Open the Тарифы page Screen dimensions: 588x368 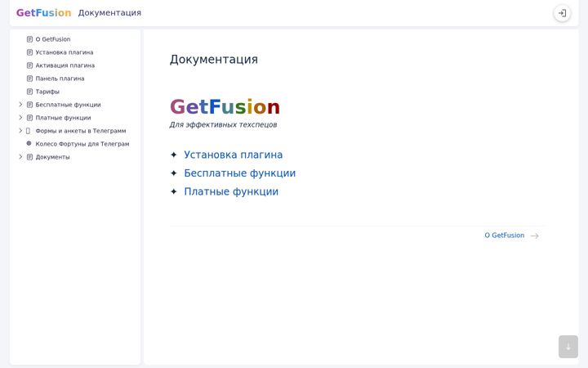click(x=47, y=92)
